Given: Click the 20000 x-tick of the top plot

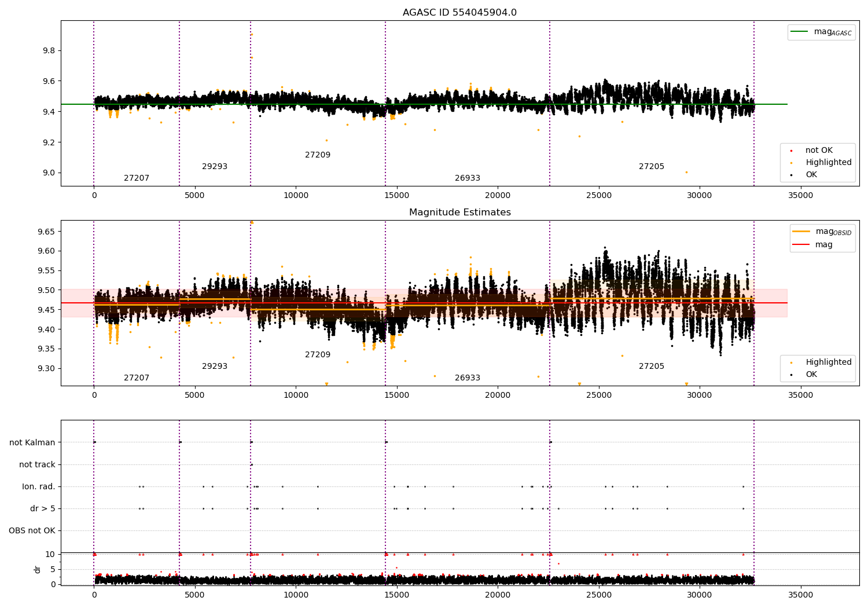Looking at the screenshot, I should pyautogui.click(x=498, y=196).
